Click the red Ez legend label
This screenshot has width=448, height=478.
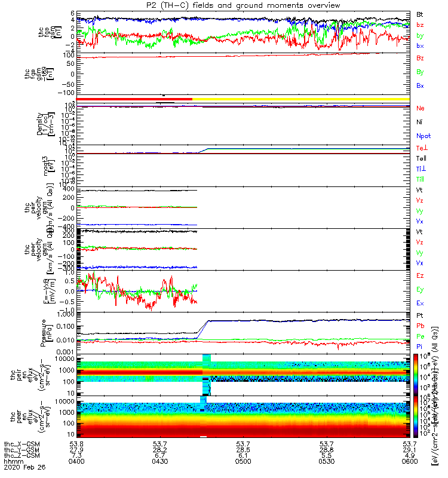click(420, 276)
